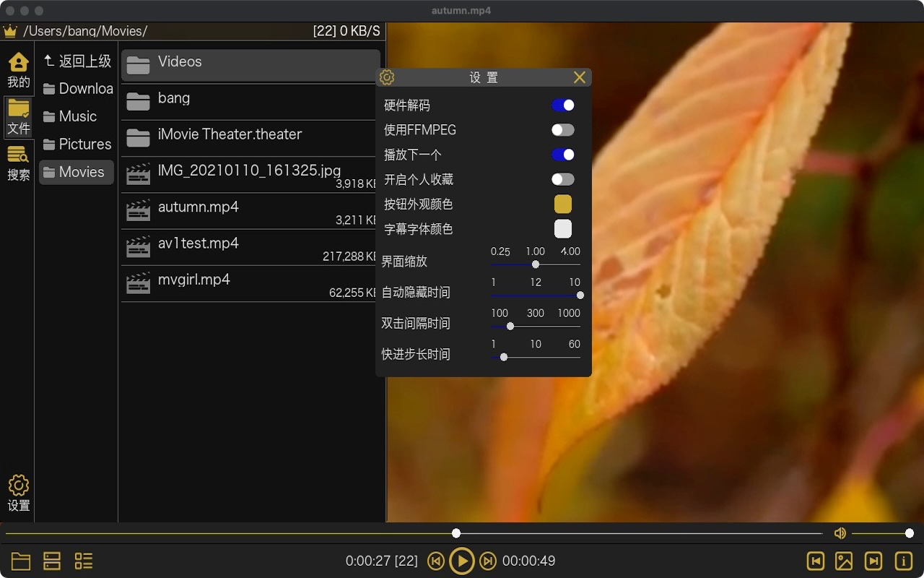Select the Movies folder in the sidebar
Image resolution: width=924 pixels, height=578 pixels.
tap(77, 172)
